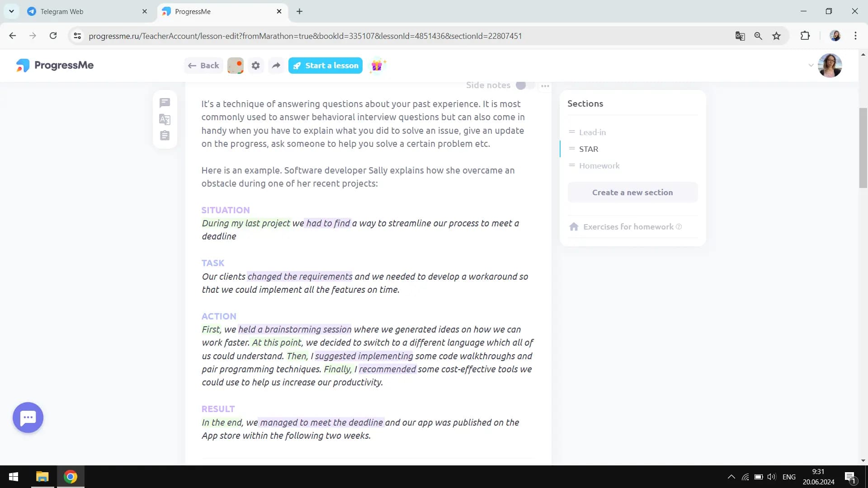Open lesson settings gear icon
This screenshot has width=868, height=488.
(x=256, y=66)
